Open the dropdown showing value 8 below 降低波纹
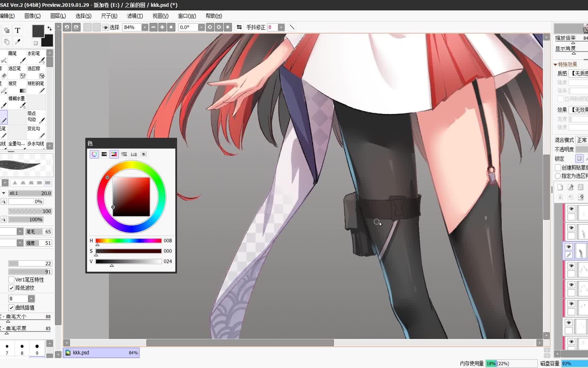 click(31, 299)
